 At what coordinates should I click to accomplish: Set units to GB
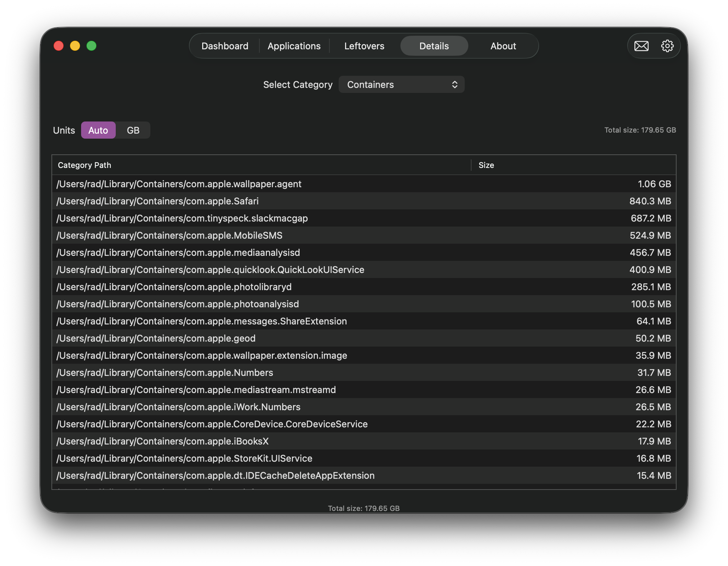[133, 130]
